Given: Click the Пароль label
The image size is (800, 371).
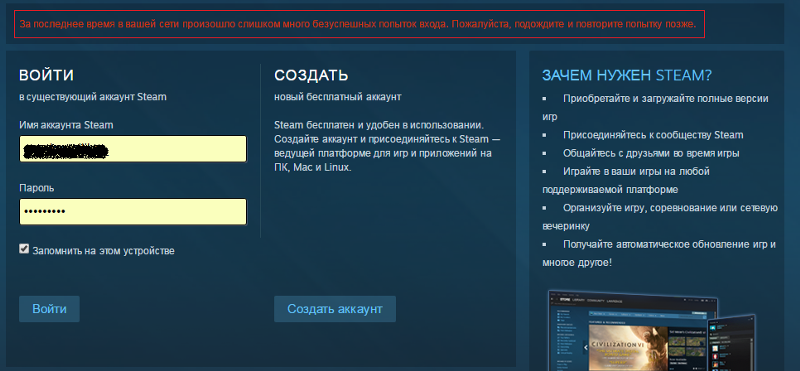Looking at the screenshot, I should pos(37,188).
